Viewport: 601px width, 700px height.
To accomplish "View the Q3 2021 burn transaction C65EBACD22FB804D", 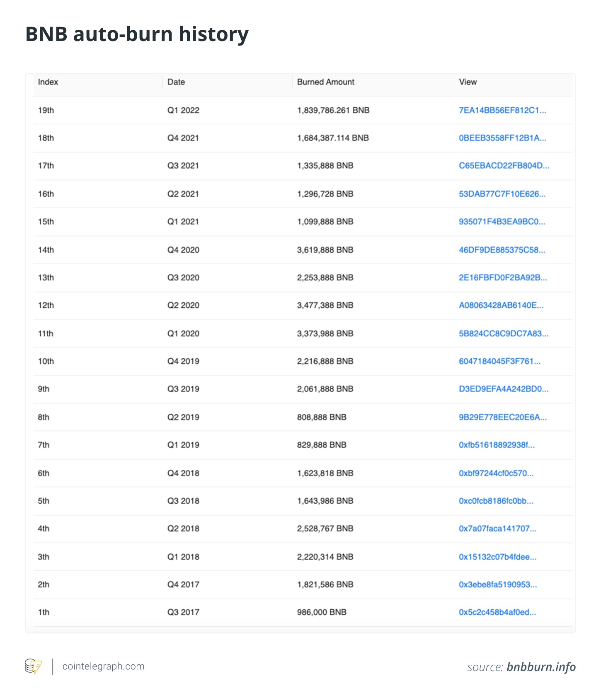I will pyautogui.click(x=504, y=166).
